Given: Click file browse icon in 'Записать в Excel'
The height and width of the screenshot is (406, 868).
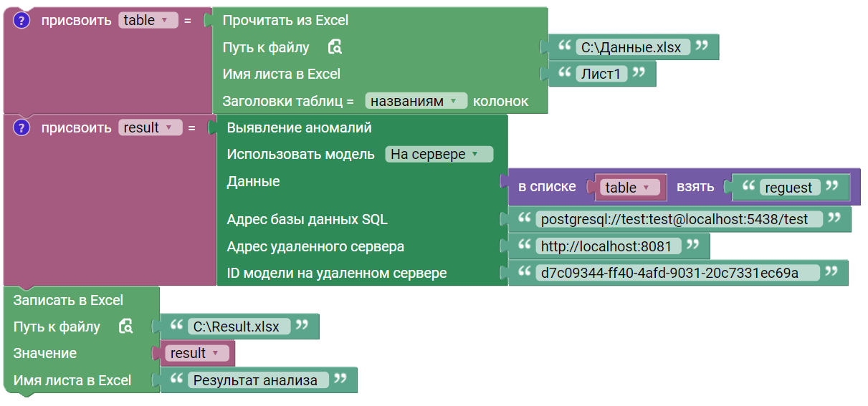Looking at the screenshot, I should [x=125, y=327].
